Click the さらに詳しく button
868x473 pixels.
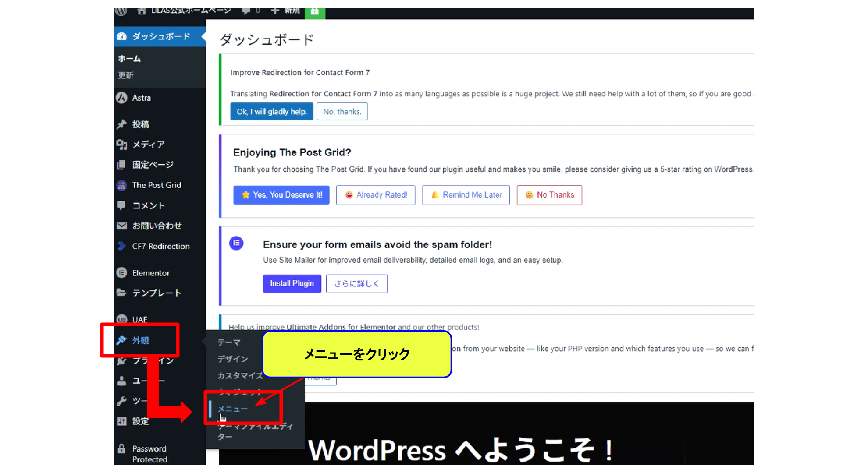[x=357, y=284]
